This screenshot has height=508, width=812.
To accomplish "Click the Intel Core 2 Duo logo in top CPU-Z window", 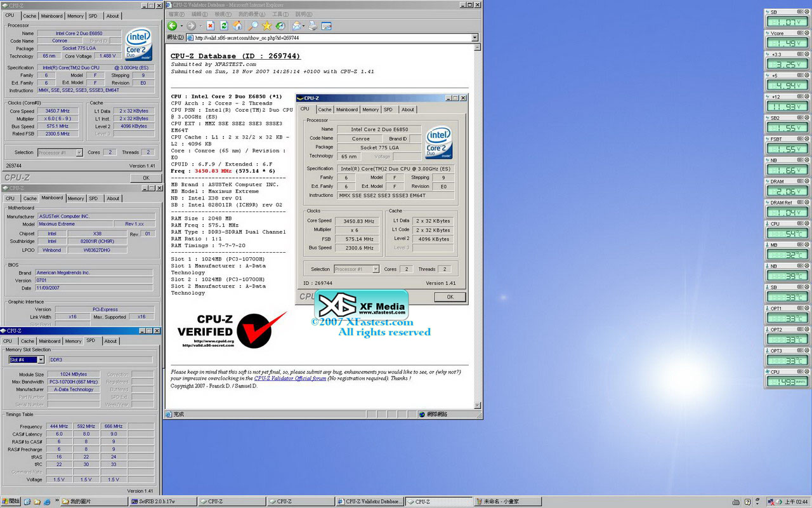I will click(138, 43).
